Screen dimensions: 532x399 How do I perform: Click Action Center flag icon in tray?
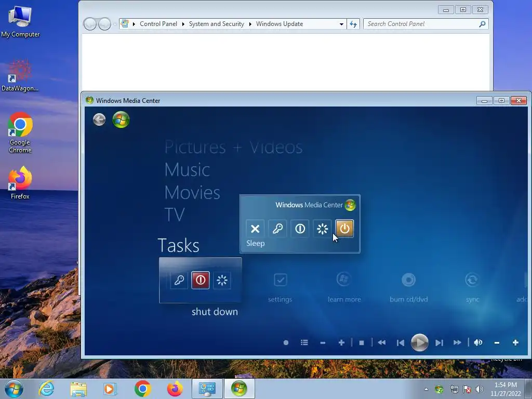coord(467,389)
